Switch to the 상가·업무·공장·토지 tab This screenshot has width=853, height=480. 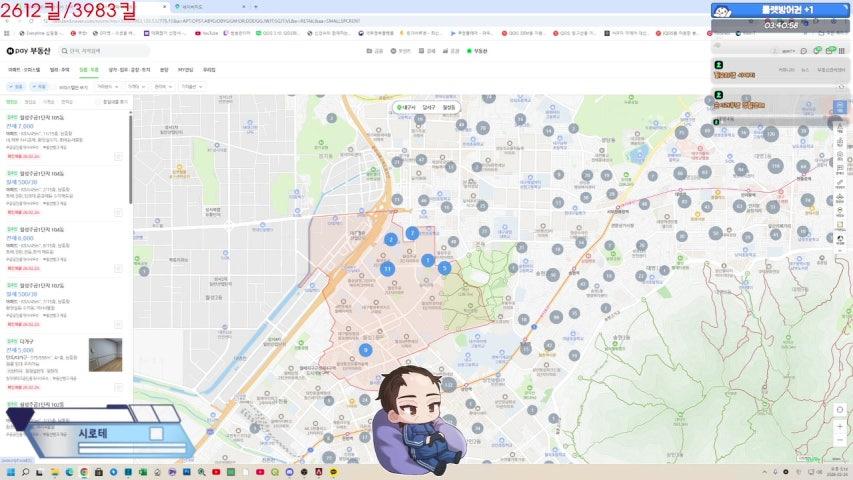pos(129,70)
